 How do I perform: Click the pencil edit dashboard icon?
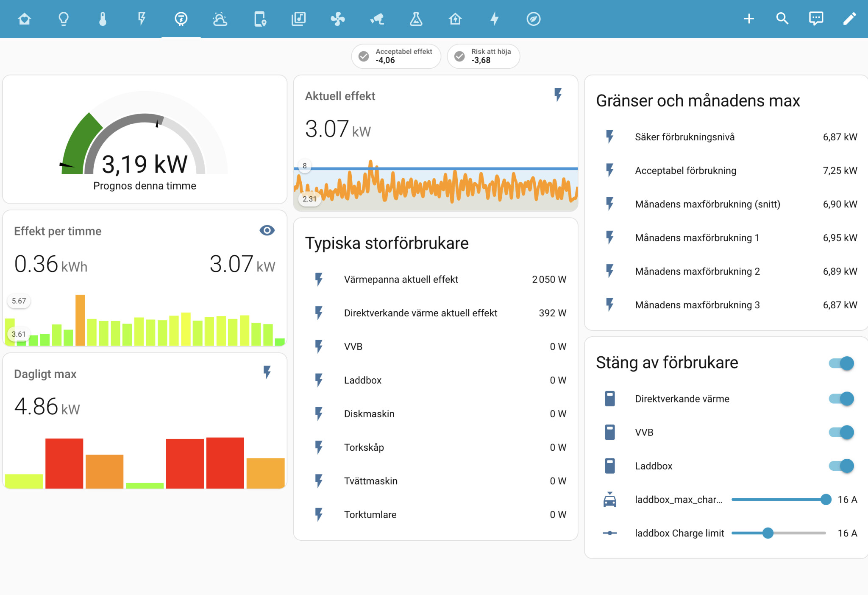click(849, 19)
